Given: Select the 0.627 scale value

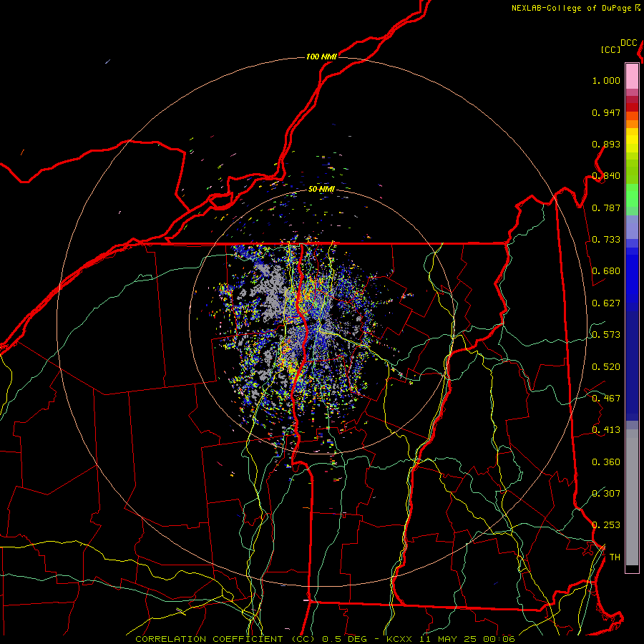Looking at the screenshot, I should 606,303.
